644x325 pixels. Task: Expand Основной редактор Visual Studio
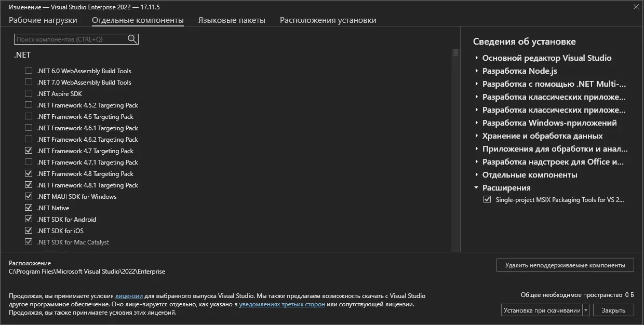[476, 58]
